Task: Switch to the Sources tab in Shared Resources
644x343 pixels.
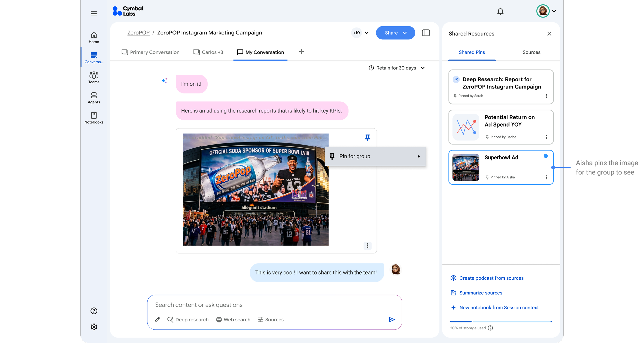Action: [x=531, y=52]
